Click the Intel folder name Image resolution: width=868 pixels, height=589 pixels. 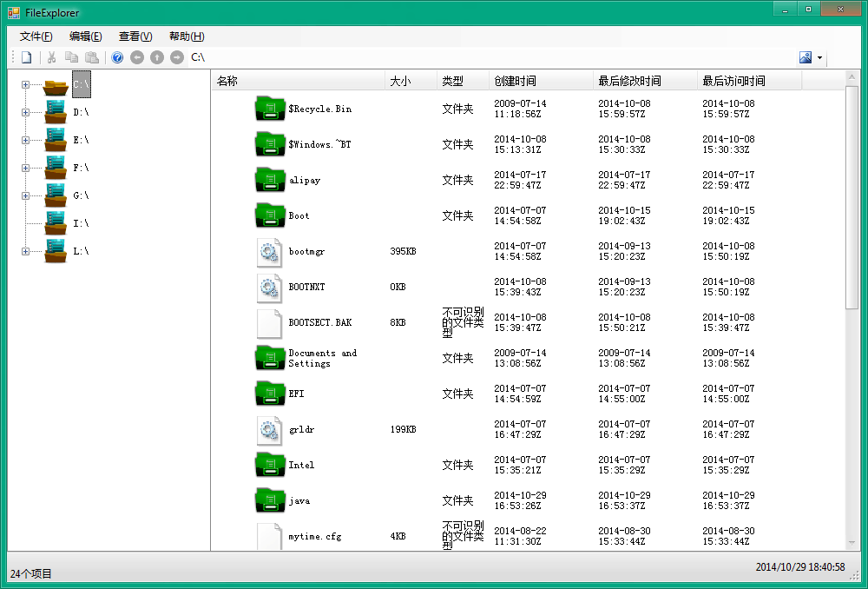tap(301, 465)
